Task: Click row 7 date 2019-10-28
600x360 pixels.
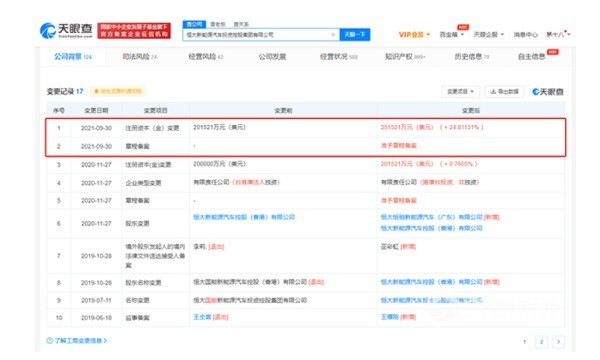Action: 96,256
